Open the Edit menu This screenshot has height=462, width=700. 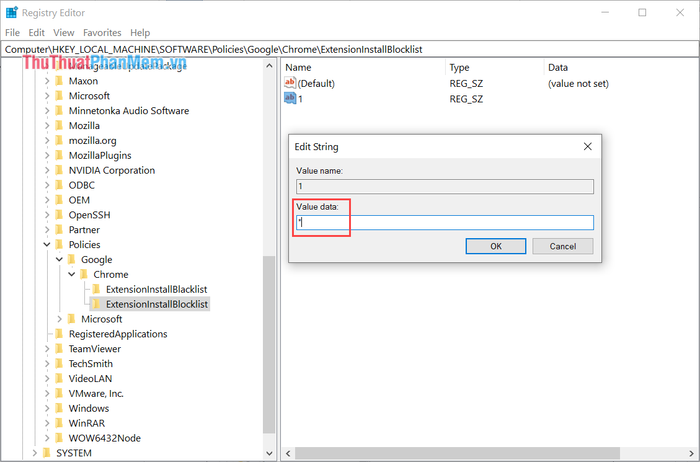tap(36, 33)
